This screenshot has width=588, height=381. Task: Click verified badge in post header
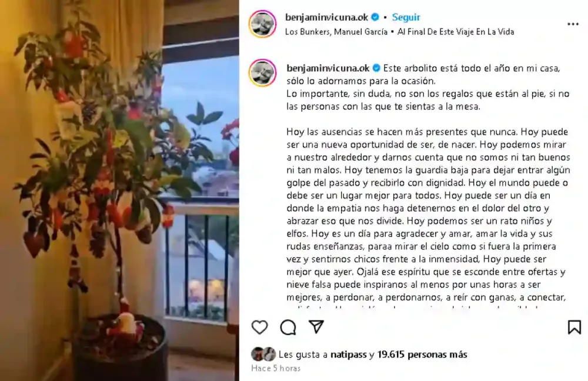click(x=375, y=17)
